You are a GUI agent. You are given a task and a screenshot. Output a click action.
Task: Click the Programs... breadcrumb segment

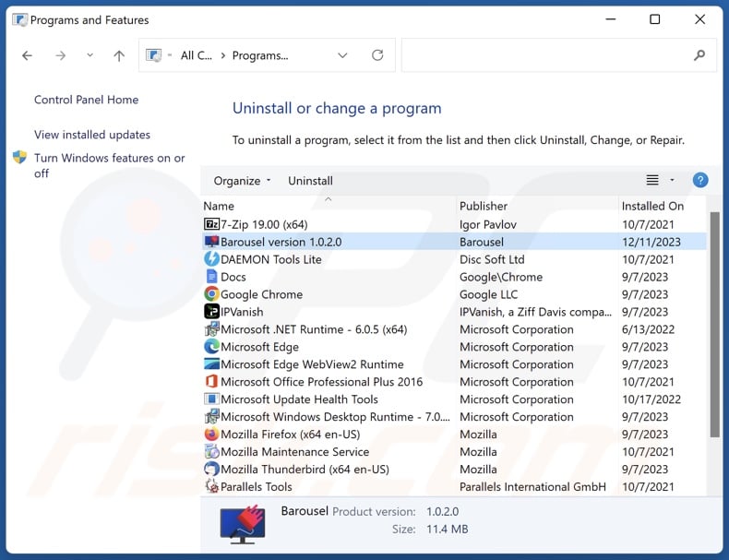(x=260, y=55)
